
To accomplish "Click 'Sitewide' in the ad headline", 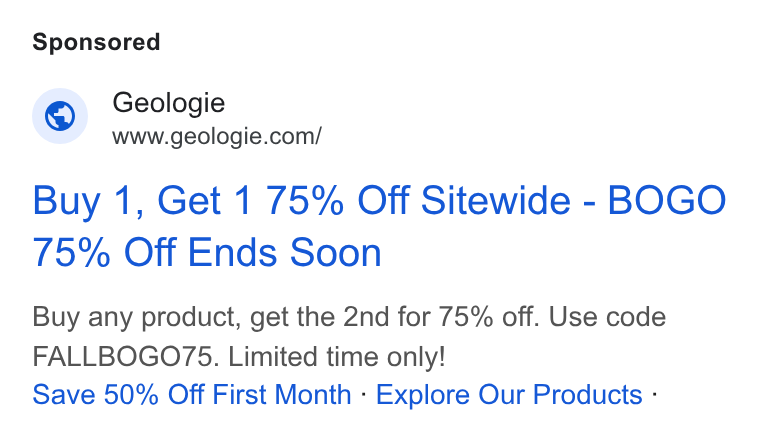I will 495,201.
